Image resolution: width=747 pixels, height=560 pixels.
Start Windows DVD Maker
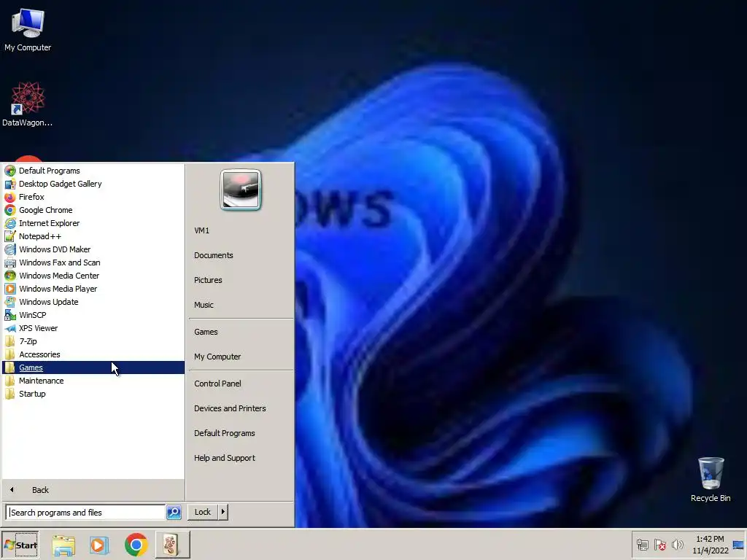[x=93, y=249]
